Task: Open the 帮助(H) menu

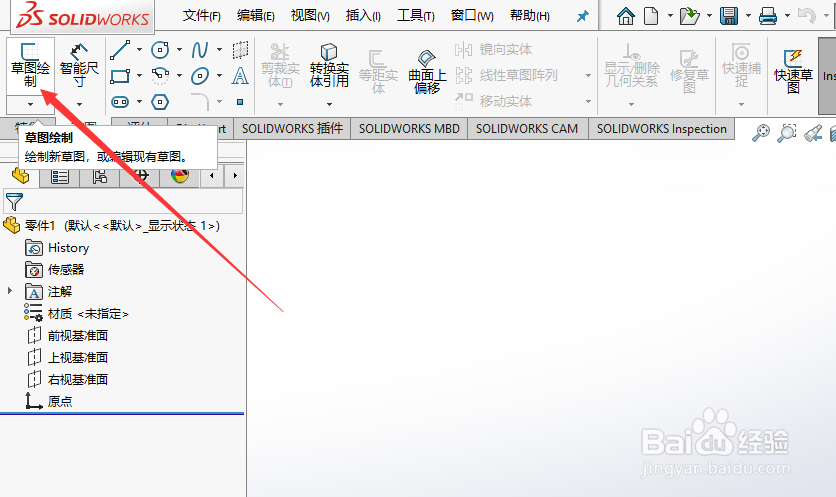Action: 529,16
